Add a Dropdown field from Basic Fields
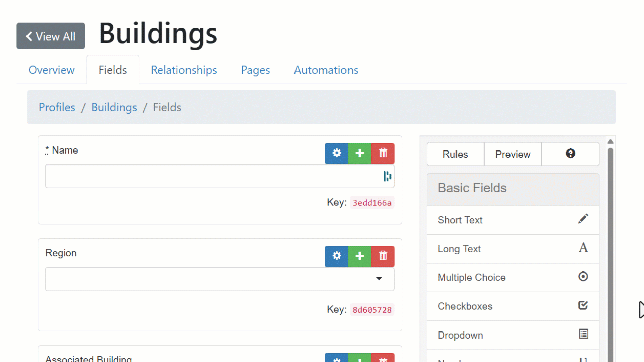The image size is (644, 362). [513, 335]
